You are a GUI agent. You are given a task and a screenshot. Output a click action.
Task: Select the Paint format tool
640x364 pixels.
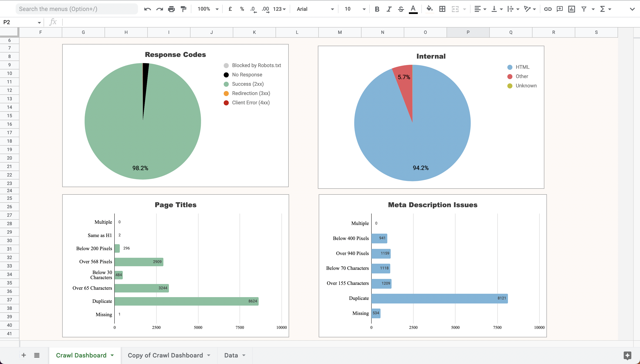pos(183,9)
